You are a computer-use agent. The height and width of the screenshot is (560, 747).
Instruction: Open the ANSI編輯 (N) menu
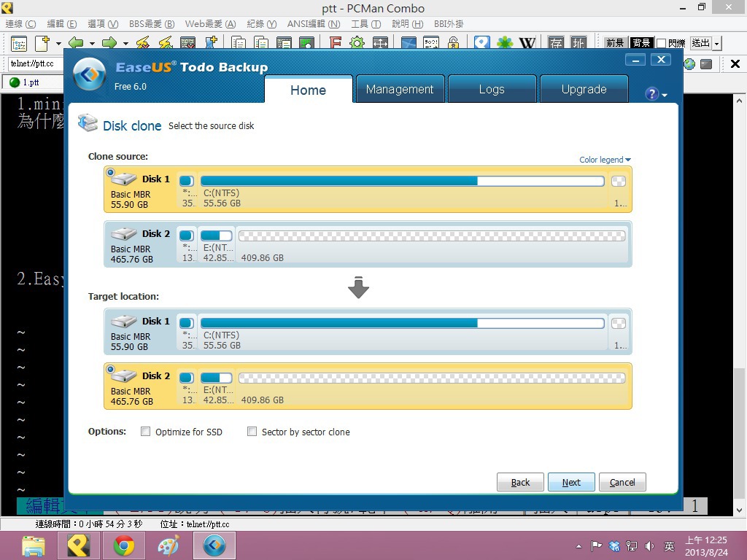click(x=314, y=24)
